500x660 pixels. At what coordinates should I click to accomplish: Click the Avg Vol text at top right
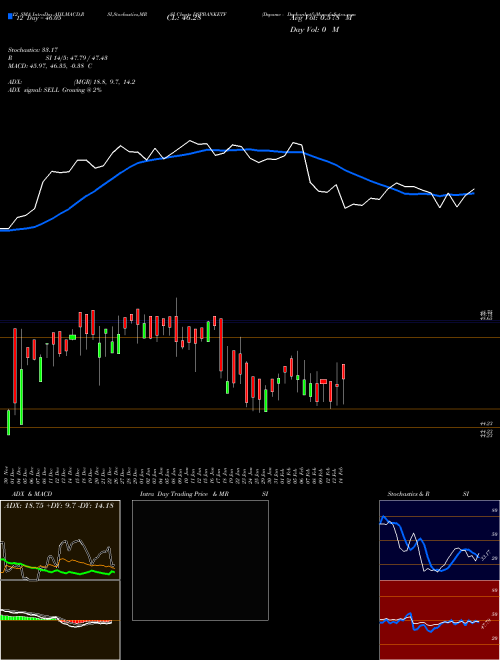point(321,19)
